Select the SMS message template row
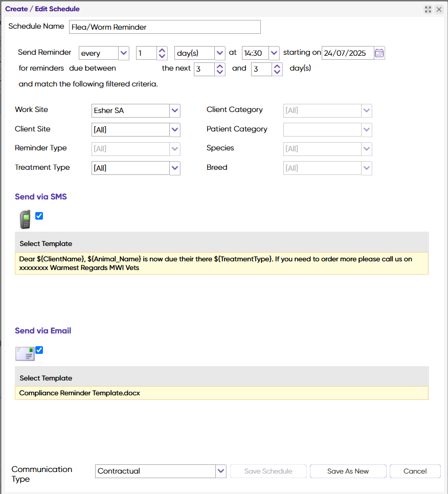Image resolution: width=448 pixels, height=494 pixels. click(221, 263)
